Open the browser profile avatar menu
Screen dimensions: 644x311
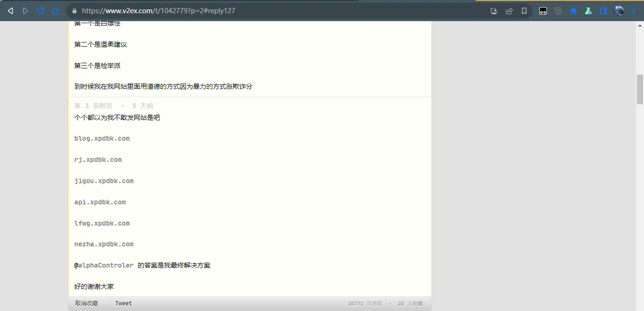(x=619, y=11)
